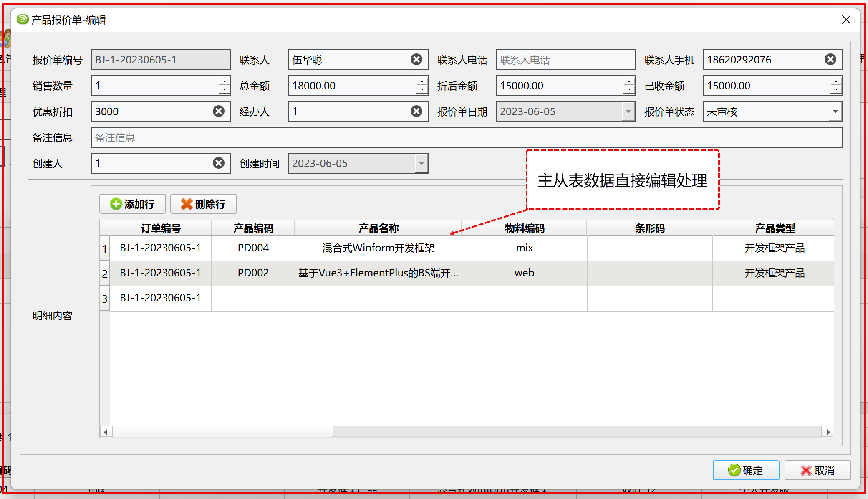Increase 已收金额 with the up spinner
Screen dimensions: 868x499
pos(836,81)
